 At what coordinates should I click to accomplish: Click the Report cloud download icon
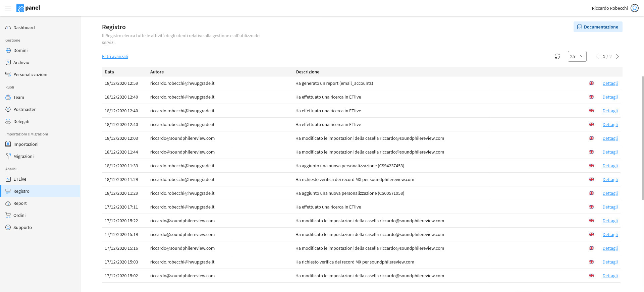[8, 203]
